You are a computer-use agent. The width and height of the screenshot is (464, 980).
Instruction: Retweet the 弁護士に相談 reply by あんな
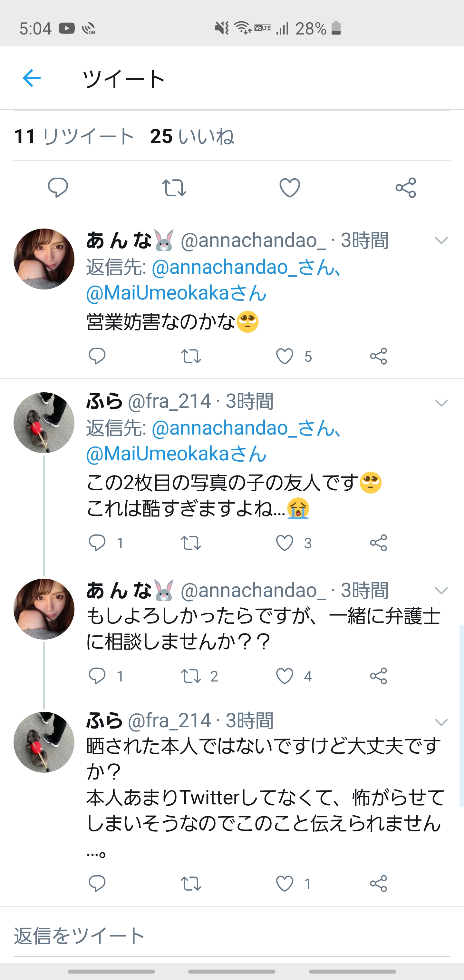(190, 676)
